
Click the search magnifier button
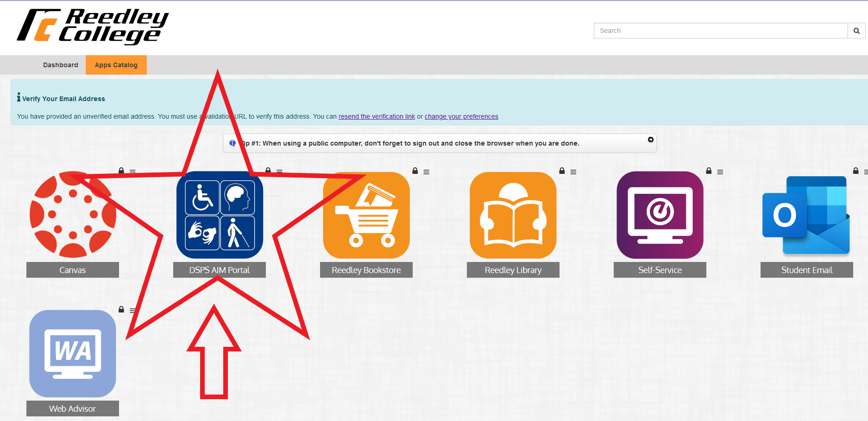coord(856,31)
